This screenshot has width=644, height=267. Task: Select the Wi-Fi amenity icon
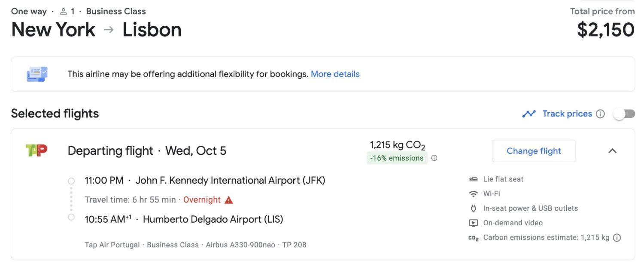(474, 193)
